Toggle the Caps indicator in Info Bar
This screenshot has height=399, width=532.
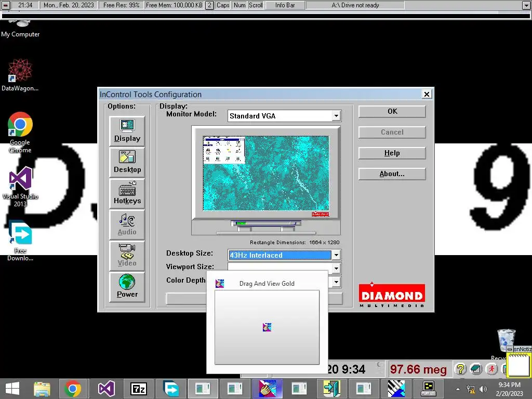click(223, 5)
